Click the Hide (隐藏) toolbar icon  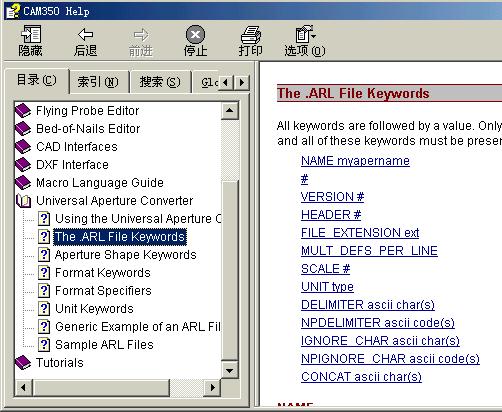30,34
